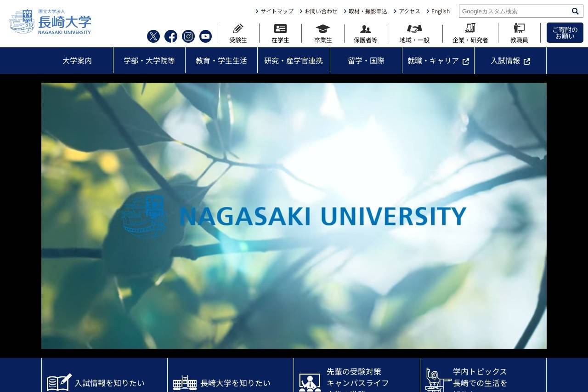Open the 入試情報 external menu item
Viewport: 588px width, 392px height.
pos(510,61)
